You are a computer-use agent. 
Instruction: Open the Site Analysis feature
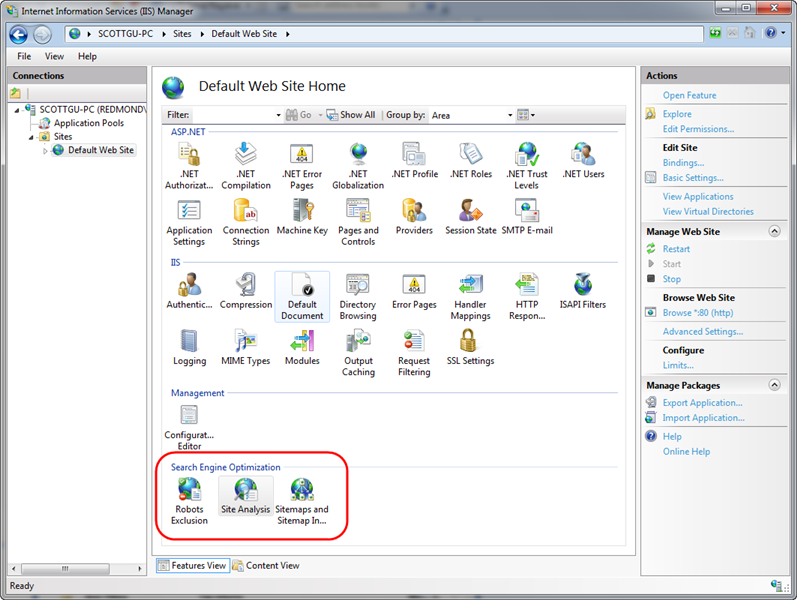point(246,496)
